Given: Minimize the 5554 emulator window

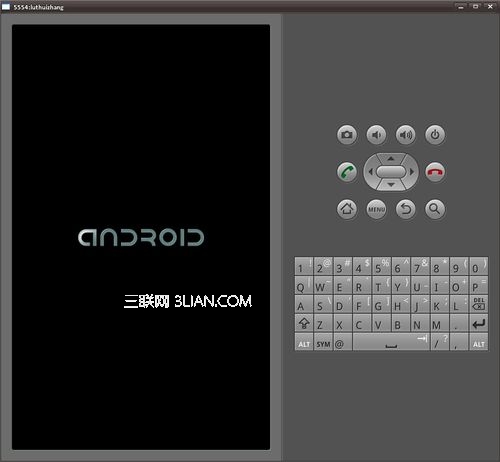Looking at the screenshot, I should point(461,6).
